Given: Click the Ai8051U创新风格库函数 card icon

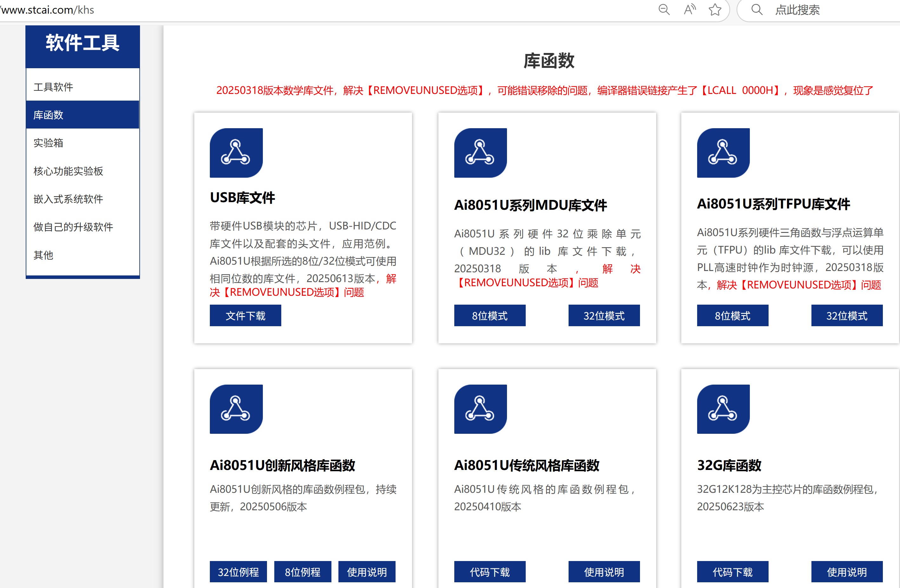Looking at the screenshot, I should pos(236,409).
